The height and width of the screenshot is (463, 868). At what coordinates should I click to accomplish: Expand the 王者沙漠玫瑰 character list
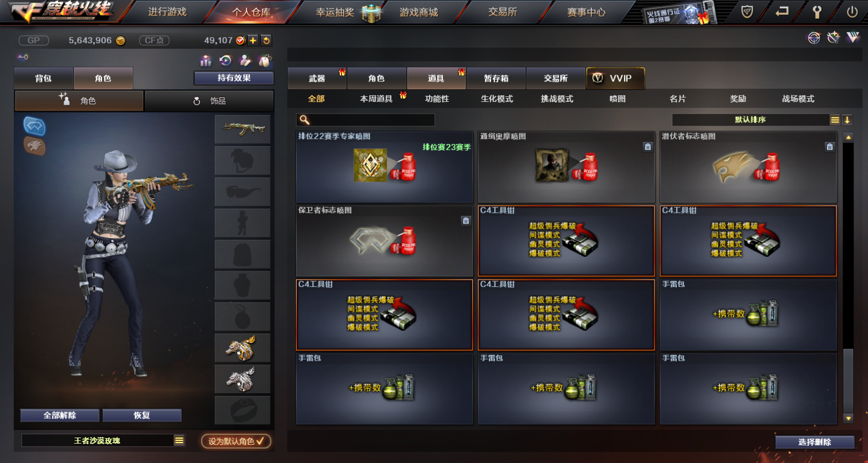(x=178, y=440)
